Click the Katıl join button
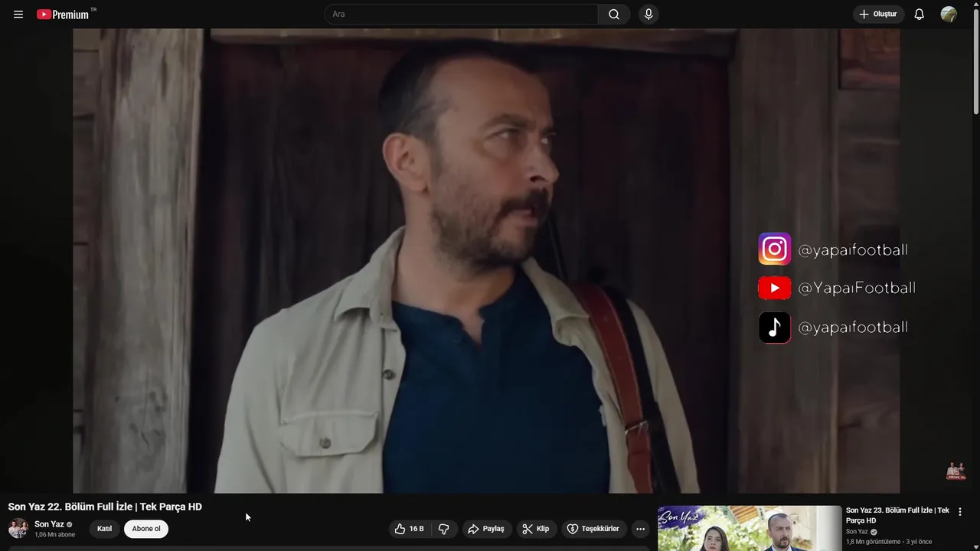 104,529
